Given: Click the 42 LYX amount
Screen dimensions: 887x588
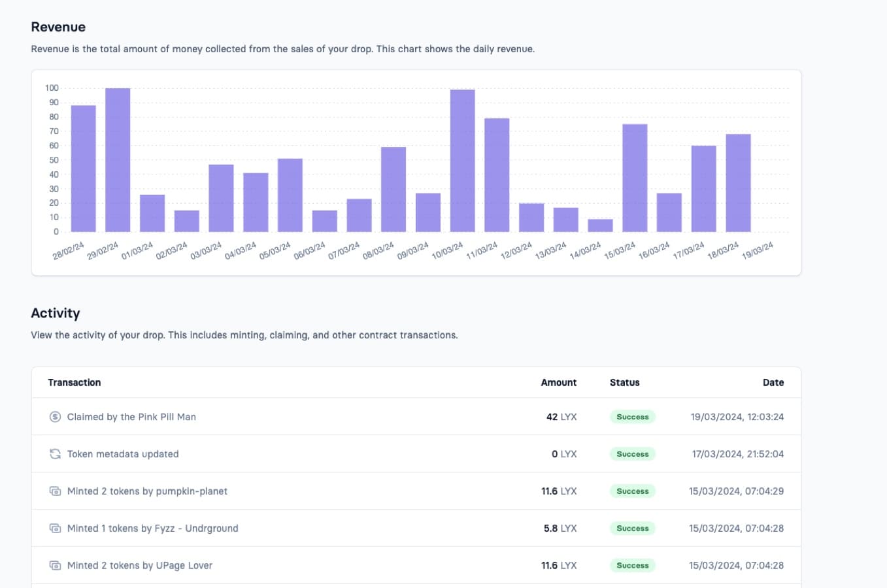Looking at the screenshot, I should [x=561, y=417].
